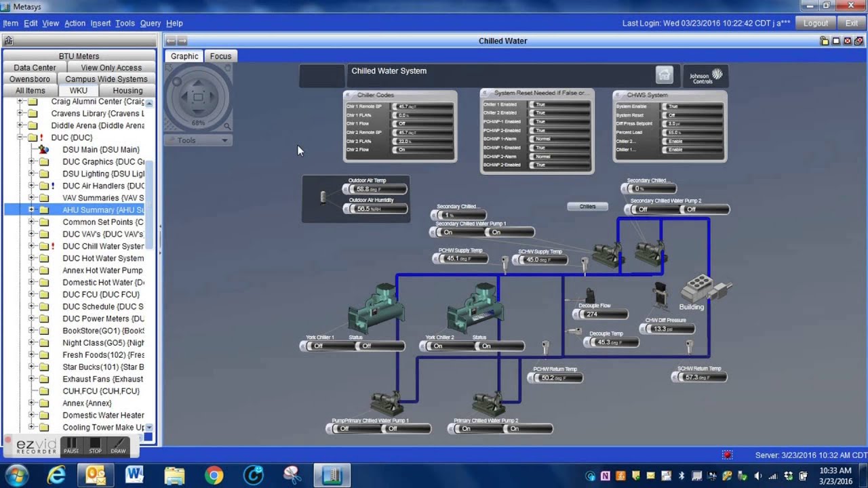
Task: Open Microsoft Word from the taskbar
Action: (135, 475)
